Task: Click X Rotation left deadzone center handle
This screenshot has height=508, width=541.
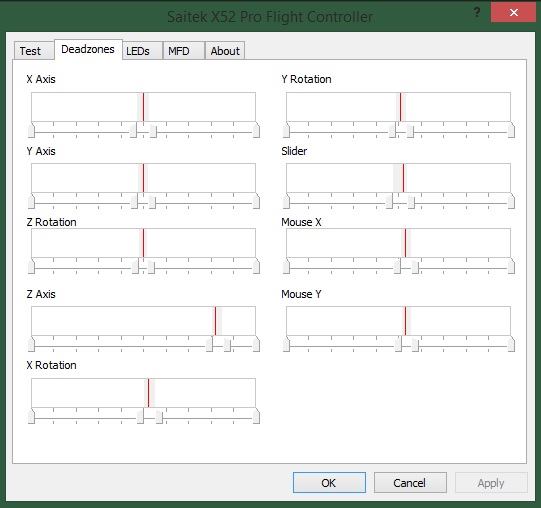Action: coord(140,417)
